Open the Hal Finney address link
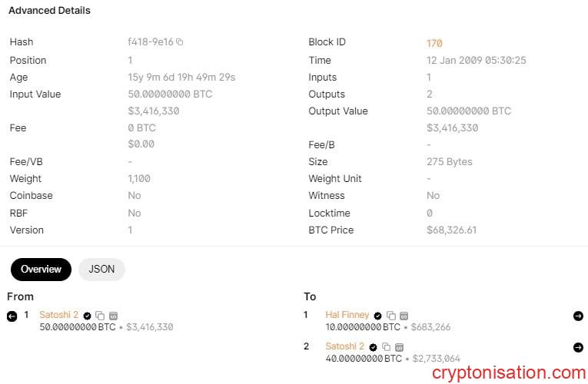This screenshot has height=384, width=588. [x=348, y=315]
